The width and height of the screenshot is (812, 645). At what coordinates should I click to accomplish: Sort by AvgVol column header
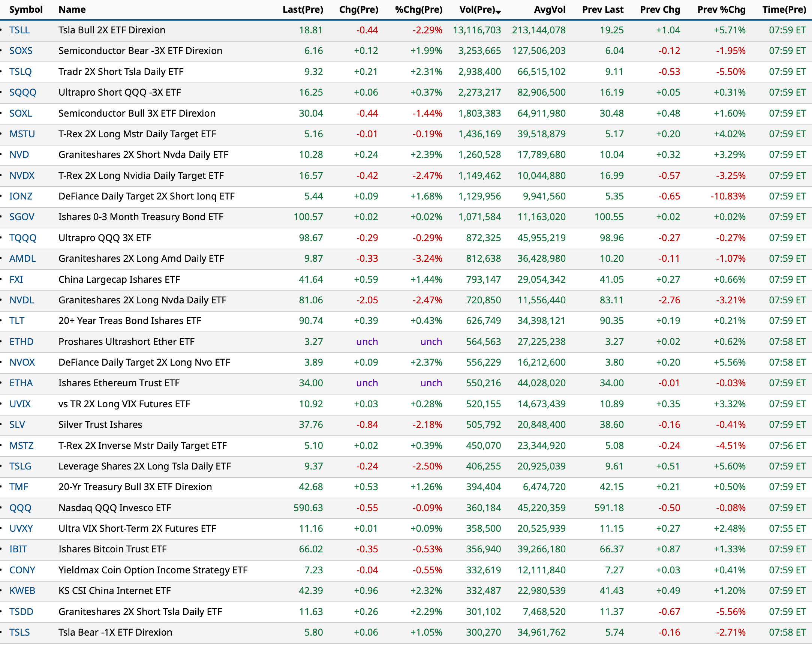pos(549,9)
